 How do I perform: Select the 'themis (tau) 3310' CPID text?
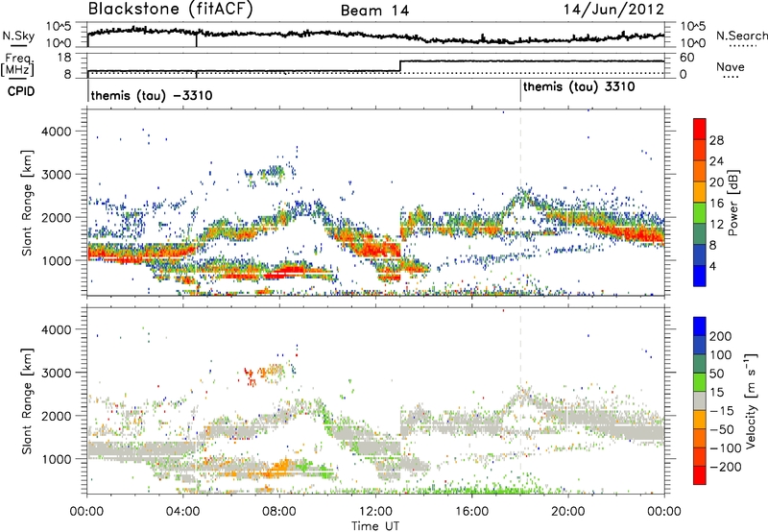click(579, 86)
